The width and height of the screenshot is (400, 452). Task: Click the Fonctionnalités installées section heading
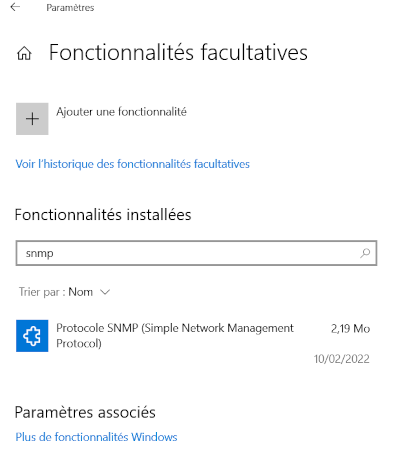(103, 215)
